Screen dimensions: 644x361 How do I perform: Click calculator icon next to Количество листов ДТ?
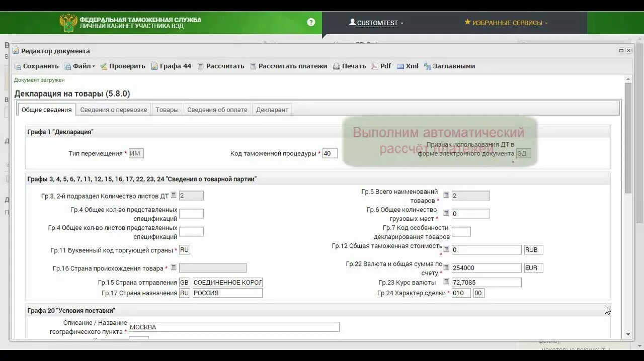pos(174,195)
